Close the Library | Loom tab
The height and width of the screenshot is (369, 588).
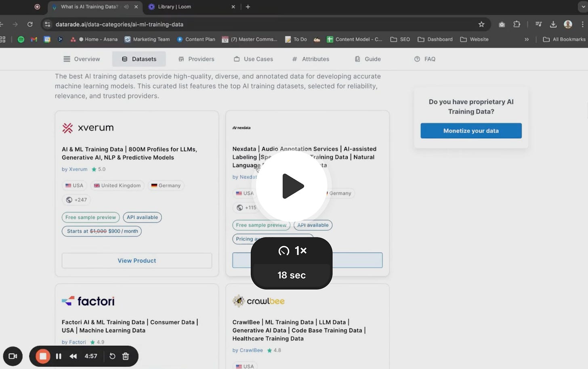[x=233, y=6]
